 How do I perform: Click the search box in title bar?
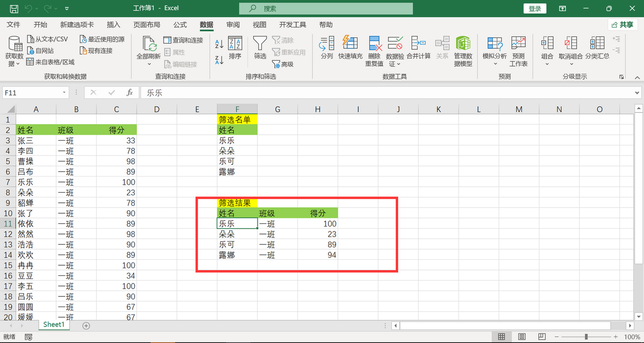[x=326, y=9]
